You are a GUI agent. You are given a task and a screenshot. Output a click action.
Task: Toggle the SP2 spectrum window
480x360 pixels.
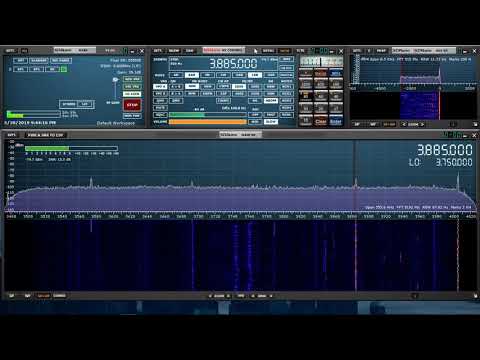[x=36, y=69]
